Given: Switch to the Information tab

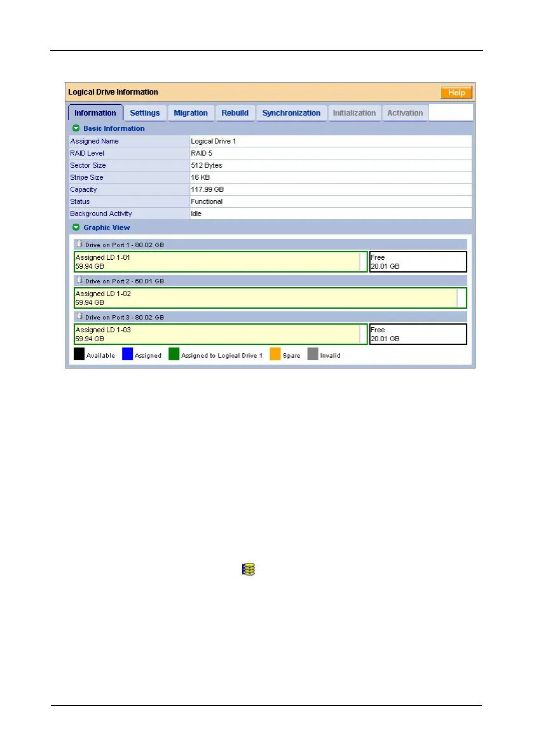Looking at the screenshot, I should point(95,113).
